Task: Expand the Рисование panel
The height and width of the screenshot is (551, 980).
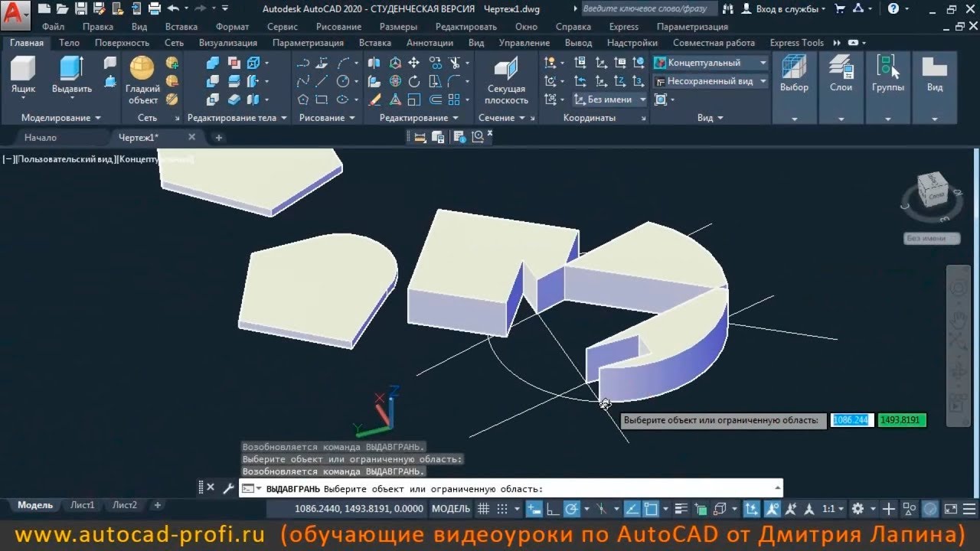Action: coord(327,118)
